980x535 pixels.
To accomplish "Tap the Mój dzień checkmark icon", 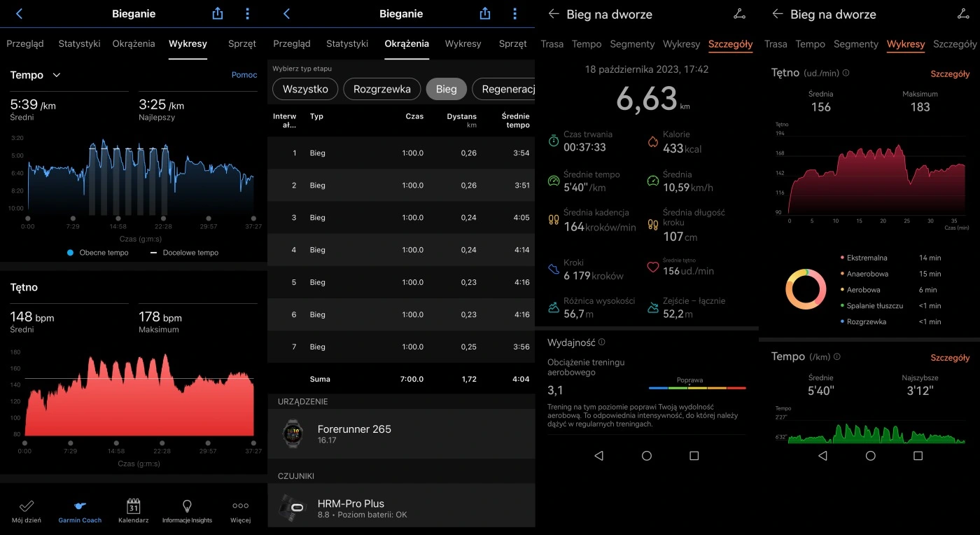I will (27, 506).
